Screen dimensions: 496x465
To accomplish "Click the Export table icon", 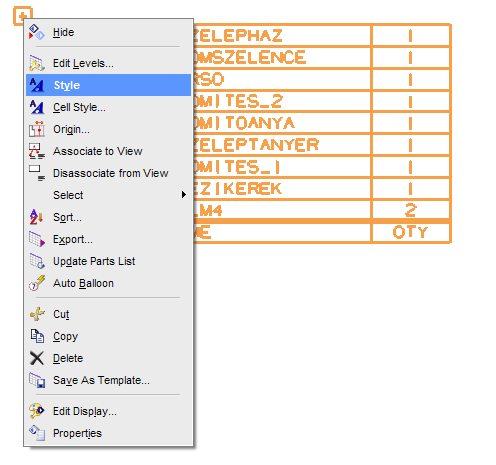I will [36, 239].
